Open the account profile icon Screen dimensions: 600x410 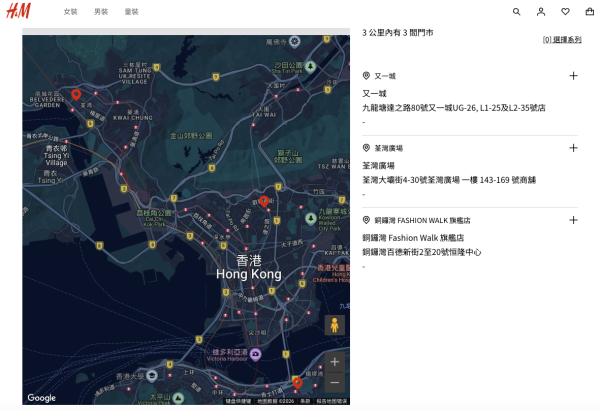541,12
